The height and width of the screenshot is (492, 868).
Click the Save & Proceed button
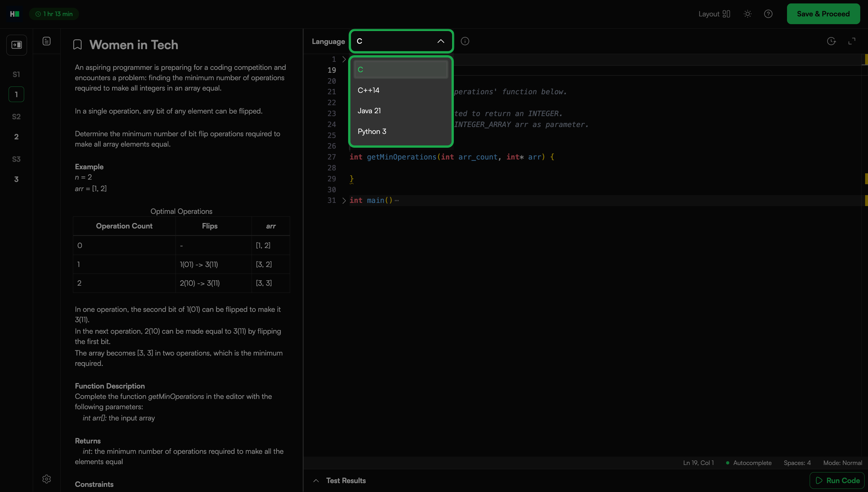tap(823, 14)
